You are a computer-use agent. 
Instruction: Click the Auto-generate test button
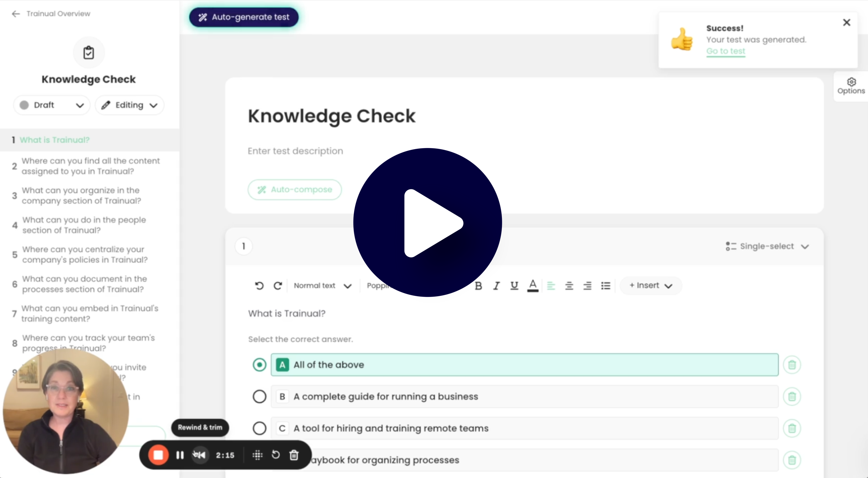coord(243,17)
